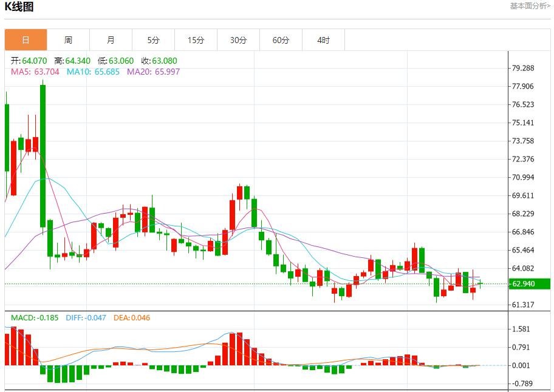Switch to the 月 (monthly) tab

tap(111, 39)
